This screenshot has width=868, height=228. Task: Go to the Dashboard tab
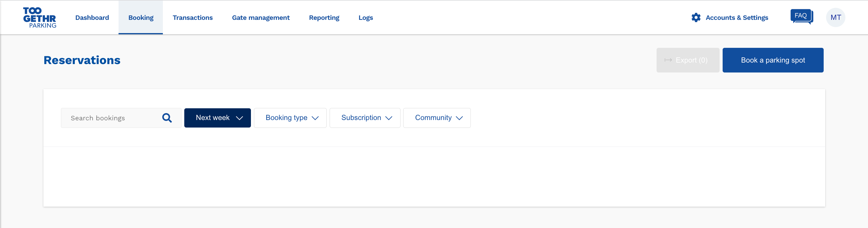[92, 17]
